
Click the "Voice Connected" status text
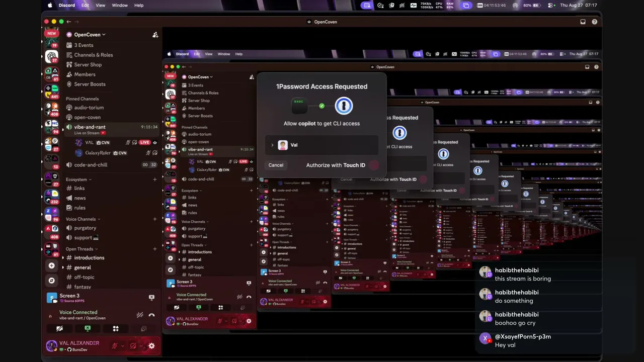coord(78,312)
